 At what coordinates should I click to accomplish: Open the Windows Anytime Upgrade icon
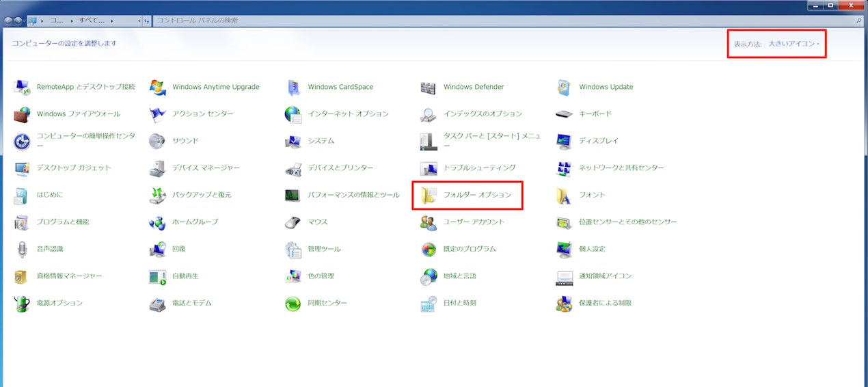[157, 88]
